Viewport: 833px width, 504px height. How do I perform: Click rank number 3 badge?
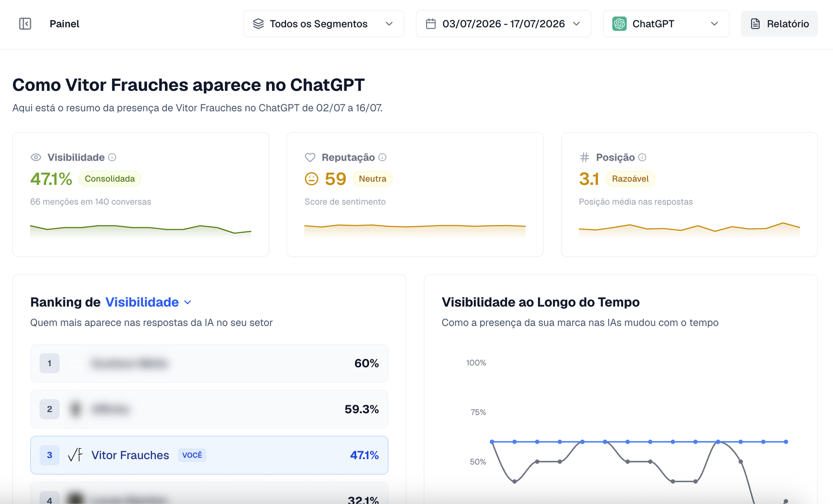tap(50, 455)
